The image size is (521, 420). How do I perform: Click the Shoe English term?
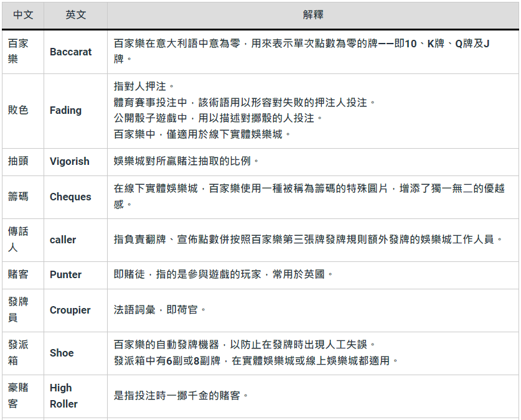tap(62, 353)
